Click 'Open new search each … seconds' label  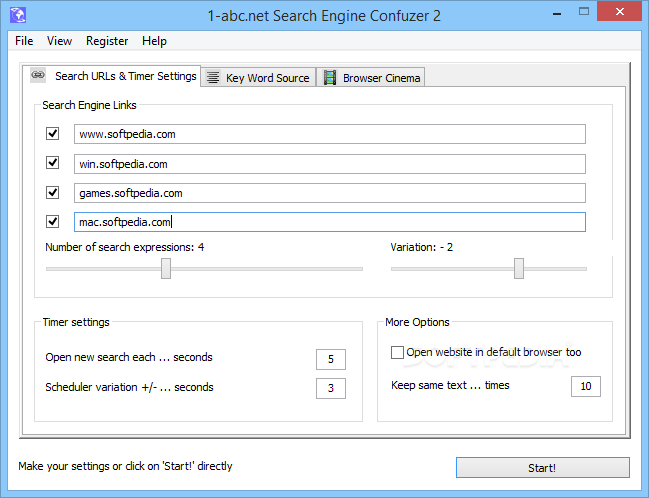point(129,357)
